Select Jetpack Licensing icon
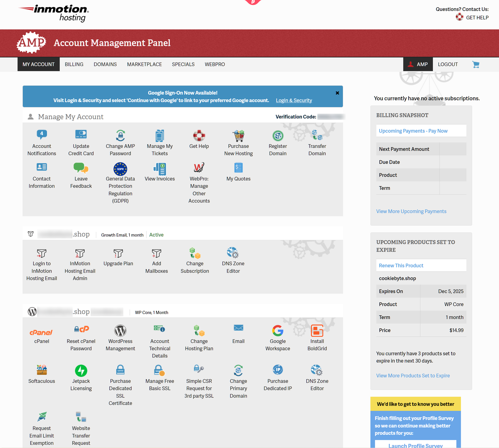 (81, 371)
